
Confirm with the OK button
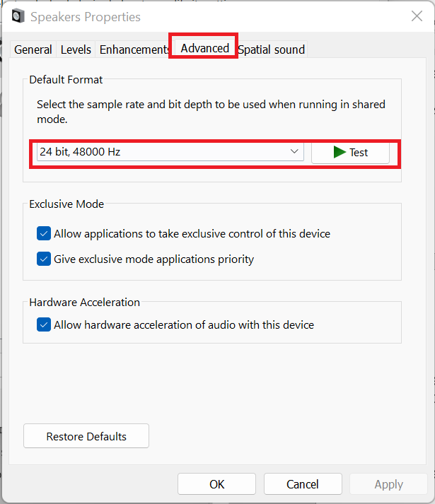216,484
